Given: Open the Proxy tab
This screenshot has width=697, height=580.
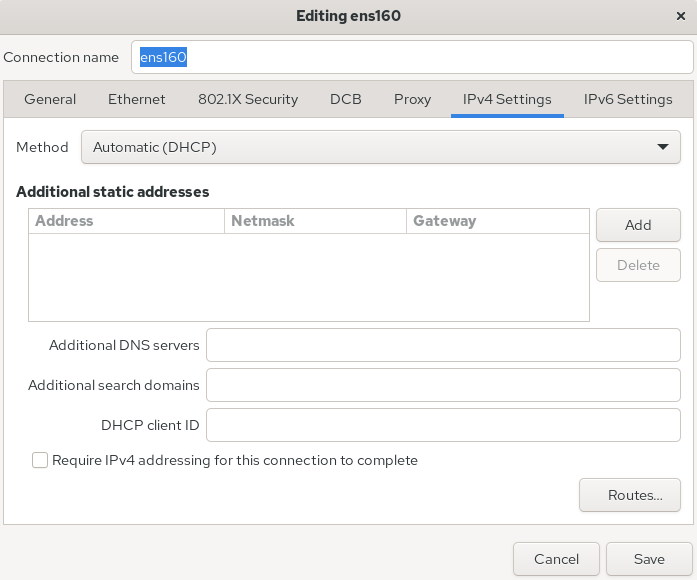Looking at the screenshot, I should coord(412,99).
